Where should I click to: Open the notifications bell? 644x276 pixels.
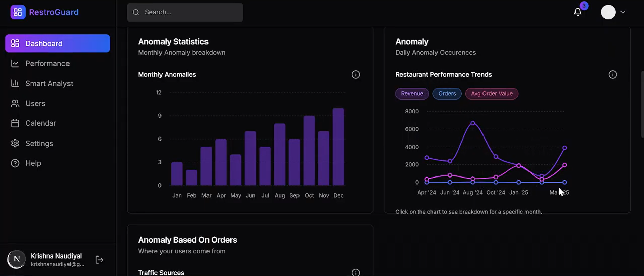[577, 12]
